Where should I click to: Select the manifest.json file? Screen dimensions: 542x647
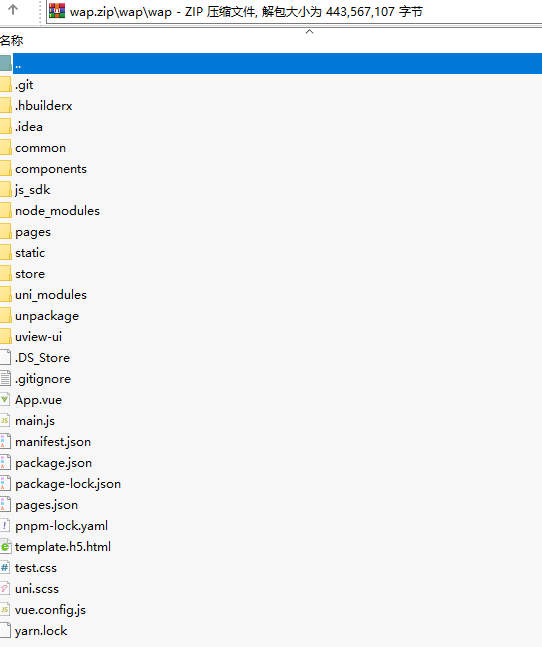[x=53, y=442]
